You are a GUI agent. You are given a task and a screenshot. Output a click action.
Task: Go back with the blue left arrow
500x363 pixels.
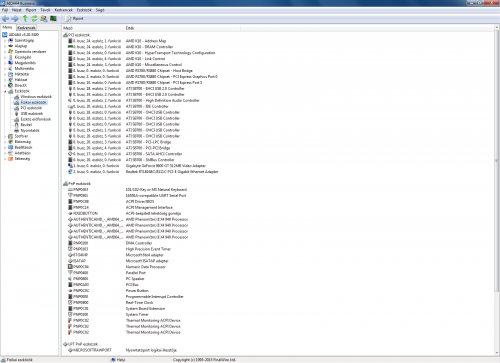coord(5,19)
